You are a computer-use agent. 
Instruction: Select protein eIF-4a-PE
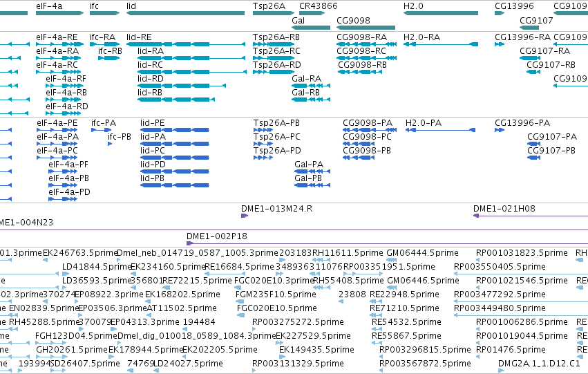pos(57,130)
